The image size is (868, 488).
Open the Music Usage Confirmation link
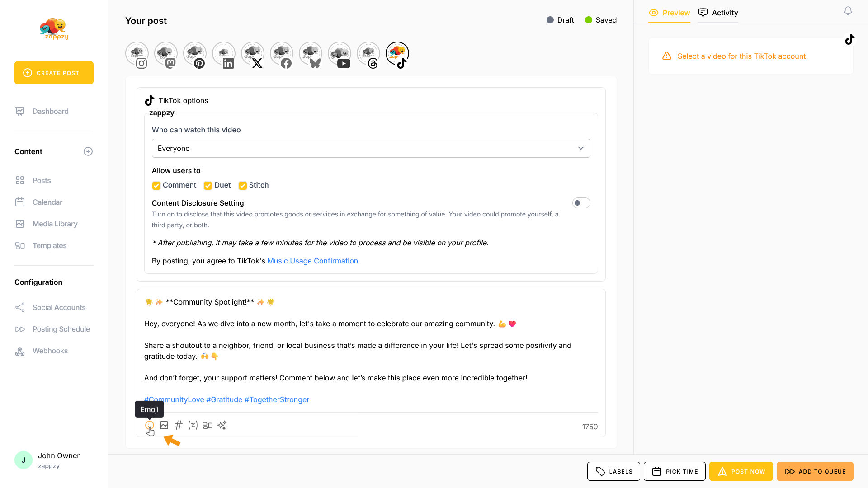(312, 261)
